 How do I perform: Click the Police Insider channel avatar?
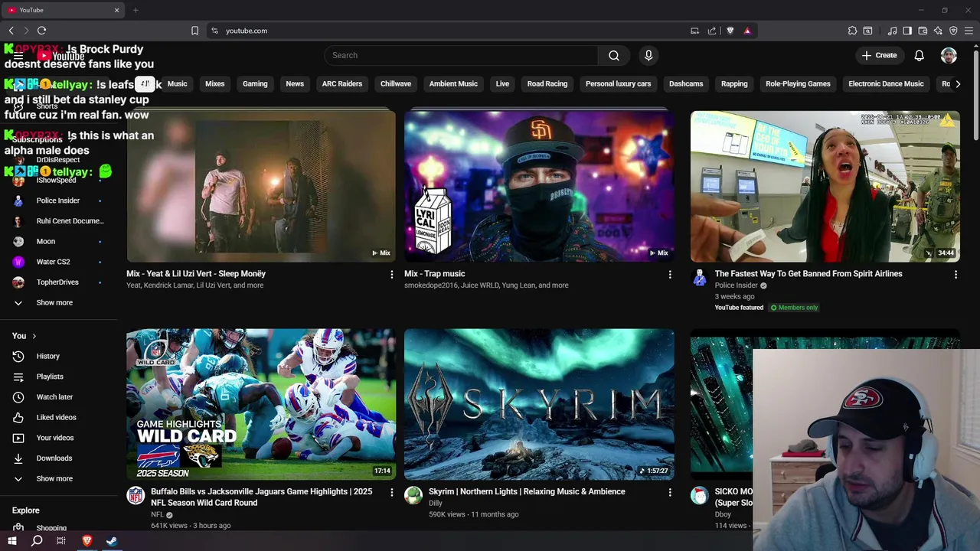699,278
